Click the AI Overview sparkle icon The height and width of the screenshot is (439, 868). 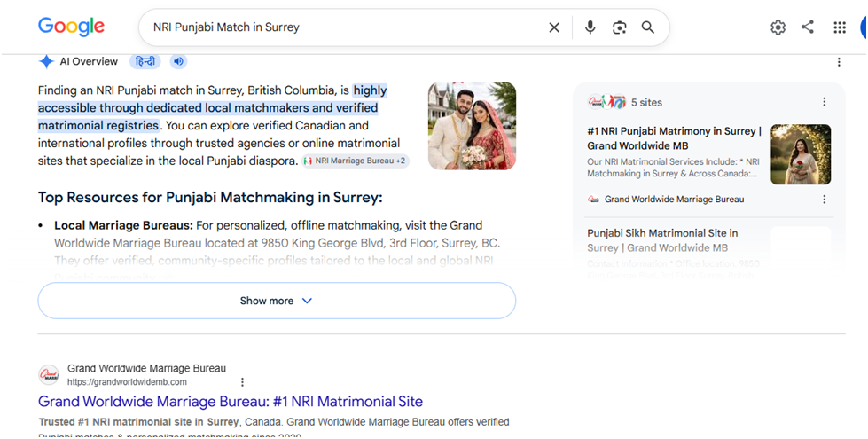coord(46,61)
